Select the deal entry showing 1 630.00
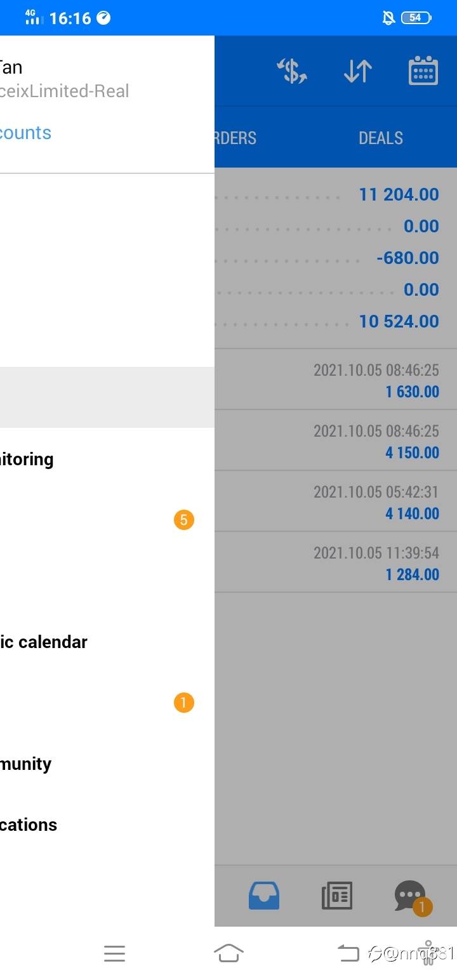 335,380
